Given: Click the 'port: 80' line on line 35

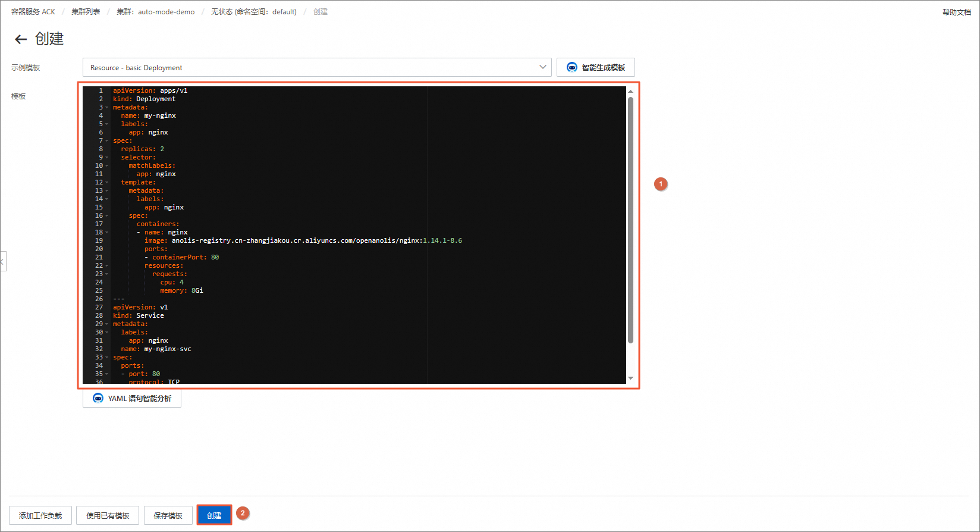Looking at the screenshot, I should click(141, 374).
